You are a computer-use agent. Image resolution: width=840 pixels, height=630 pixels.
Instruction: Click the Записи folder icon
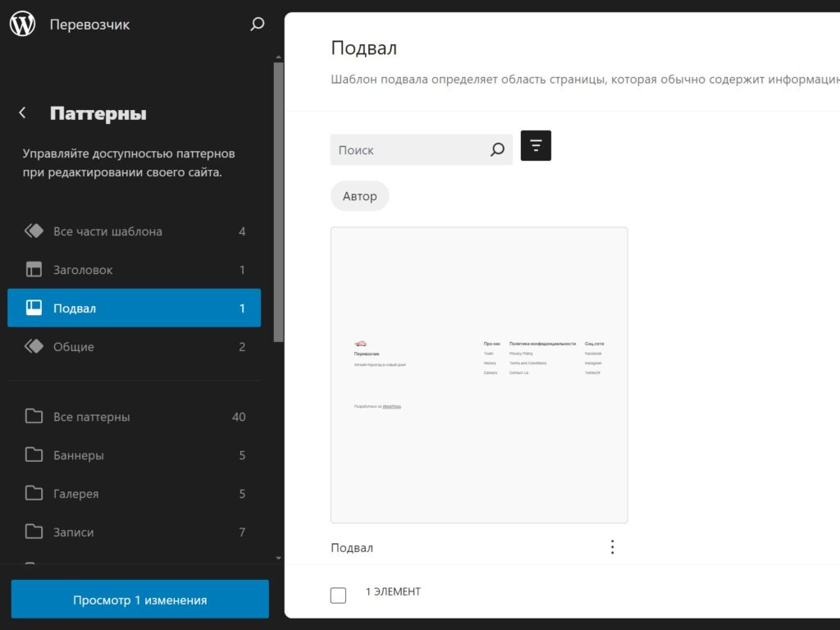click(x=34, y=532)
